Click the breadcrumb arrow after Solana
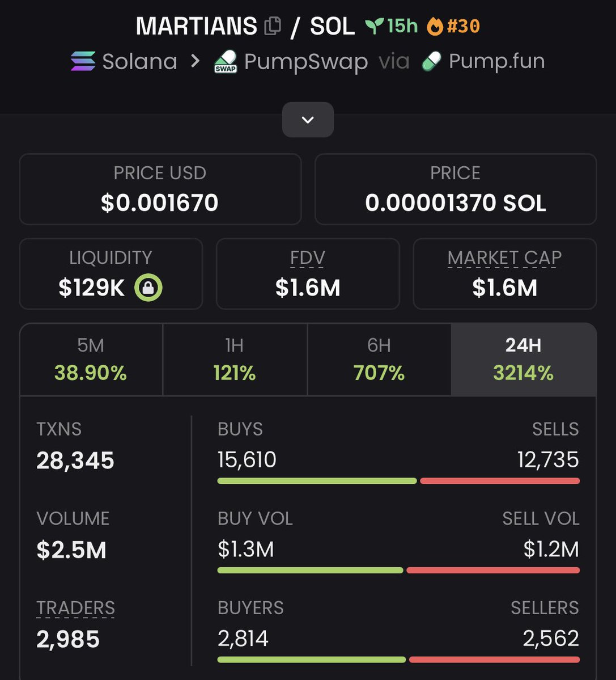 point(196,61)
